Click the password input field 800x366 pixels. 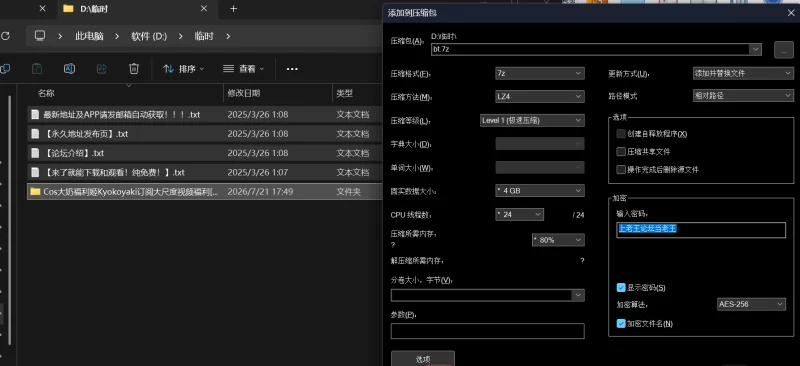pos(701,230)
